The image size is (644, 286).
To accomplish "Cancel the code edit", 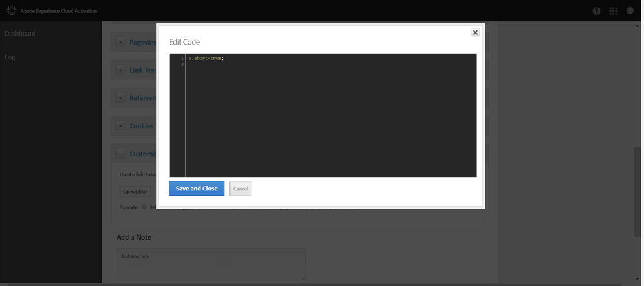I will pyautogui.click(x=240, y=189).
